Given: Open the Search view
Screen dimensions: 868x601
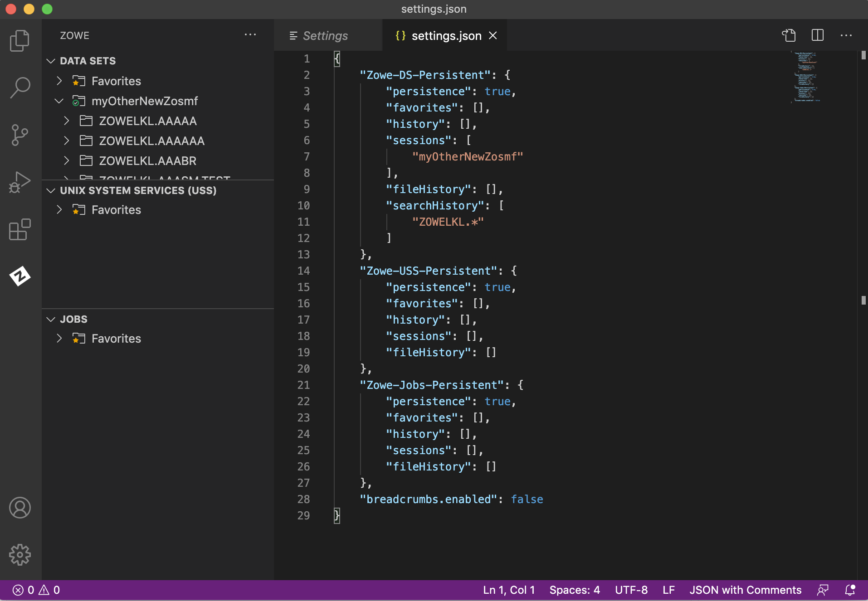Looking at the screenshot, I should coord(19,87).
